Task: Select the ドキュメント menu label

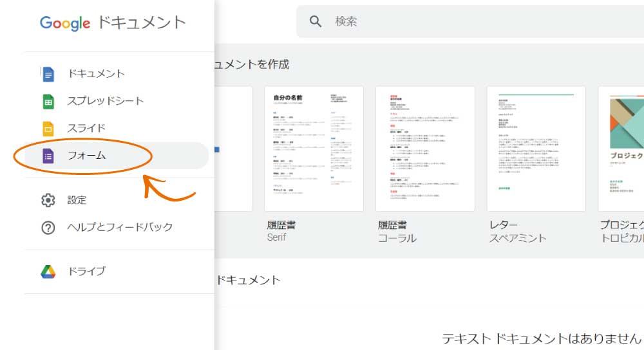Action: coord(96,74)
